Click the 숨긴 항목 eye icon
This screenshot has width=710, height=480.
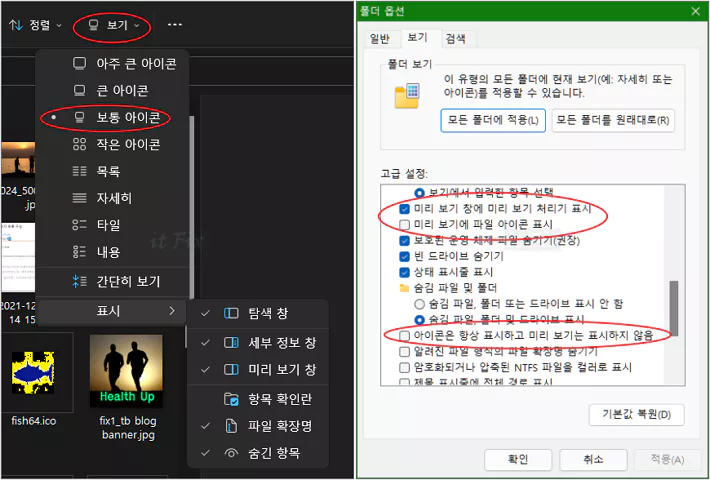click(x=231, y=453)
